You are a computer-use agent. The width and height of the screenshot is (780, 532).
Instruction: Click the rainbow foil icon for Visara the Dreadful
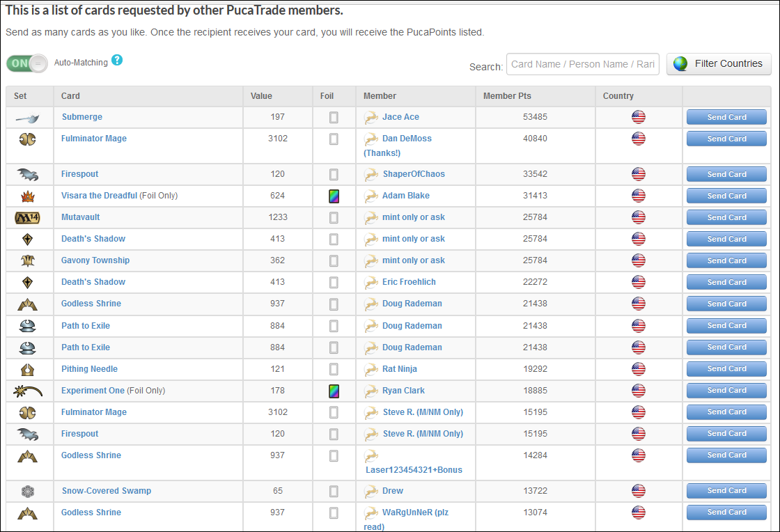coord(334,196)
